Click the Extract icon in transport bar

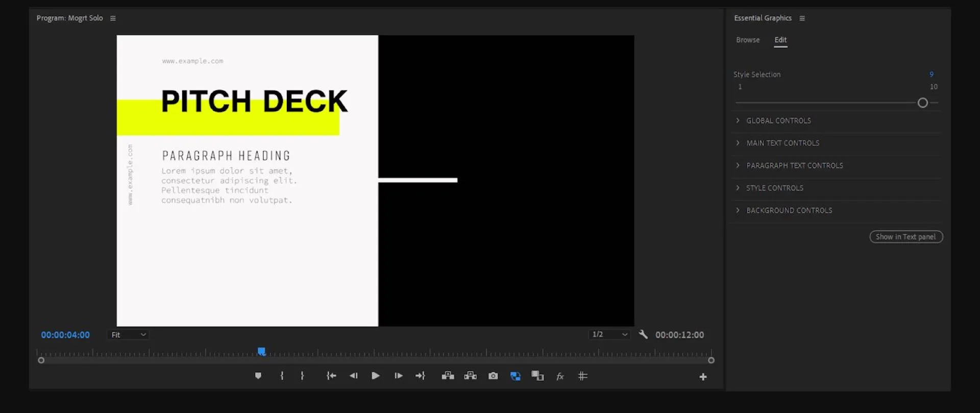[470, 376]
